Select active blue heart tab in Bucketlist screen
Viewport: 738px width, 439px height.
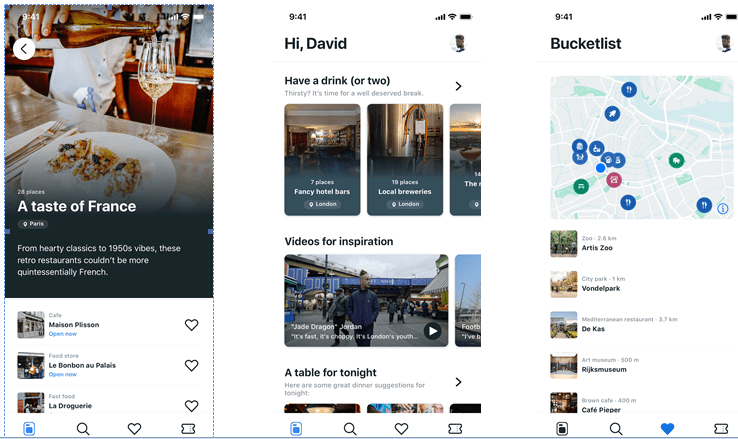pyautogui.click(x=667, y=429)
